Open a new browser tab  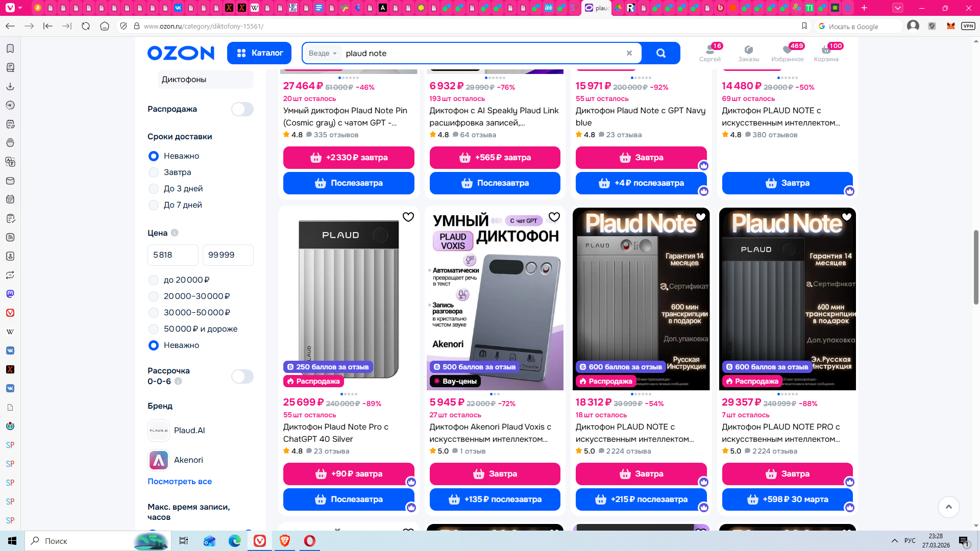coord(864,8)
